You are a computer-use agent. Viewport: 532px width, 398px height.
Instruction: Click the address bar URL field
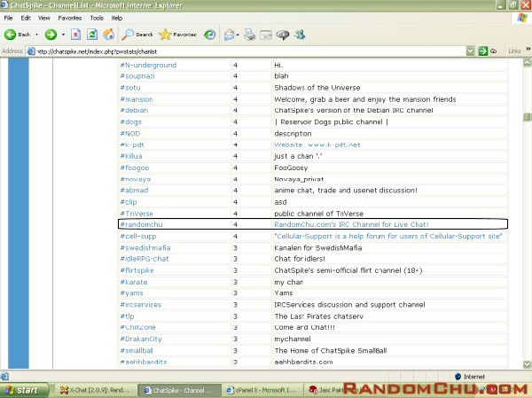[x=250, y=51]
